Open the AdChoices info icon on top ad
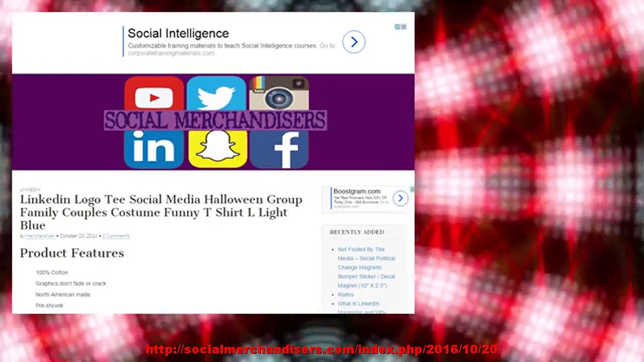The height and width of the screenshot is (362, 644). [x=397, y=27]
